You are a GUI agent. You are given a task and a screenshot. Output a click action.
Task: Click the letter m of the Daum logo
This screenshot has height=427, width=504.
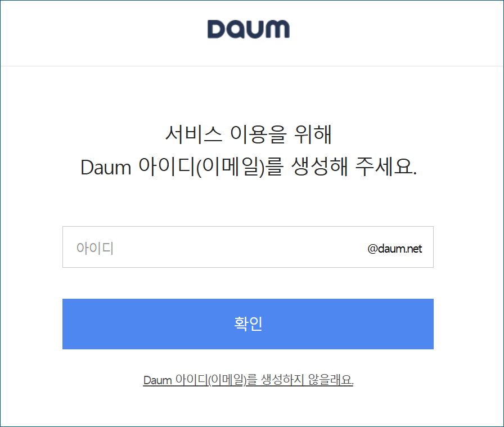pyautogui.click(x=278, y=29)
